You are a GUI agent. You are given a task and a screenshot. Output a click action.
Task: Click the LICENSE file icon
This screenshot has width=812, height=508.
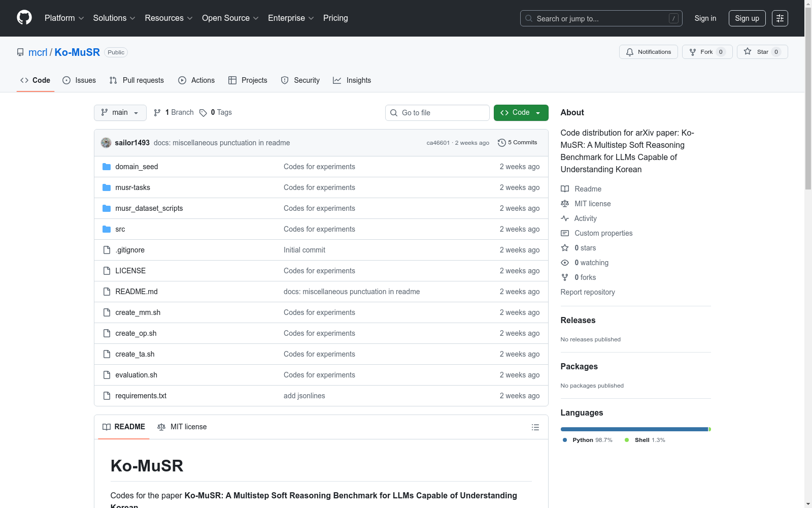pyautogui.click(x=107, y=271)
